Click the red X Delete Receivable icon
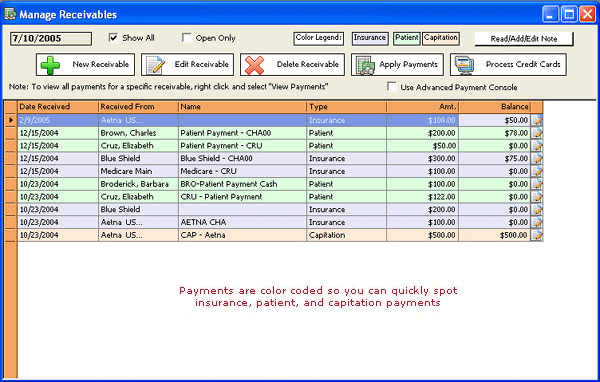The image size is (600, 382). pyautogui.click(x=254, y=65)
